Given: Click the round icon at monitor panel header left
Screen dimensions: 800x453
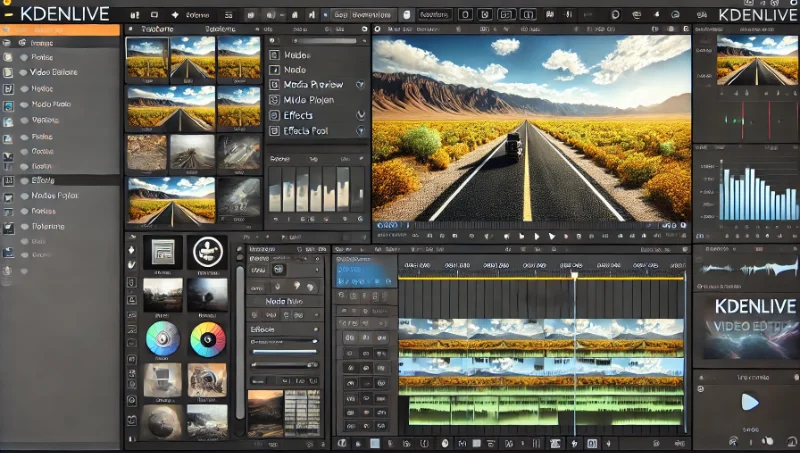Looking at the screenshot, I should 378,29.
